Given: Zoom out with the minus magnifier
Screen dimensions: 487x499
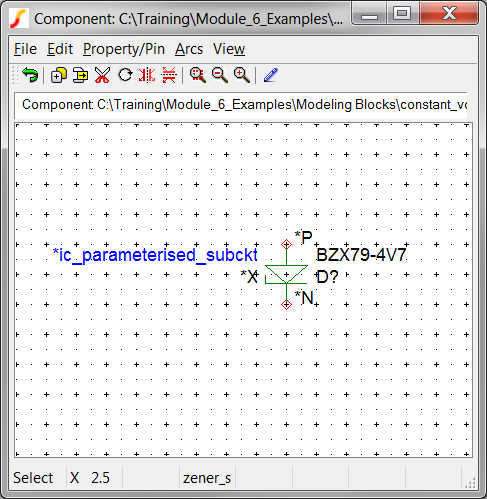Looking at the screenshot, I should click(220, 75).
